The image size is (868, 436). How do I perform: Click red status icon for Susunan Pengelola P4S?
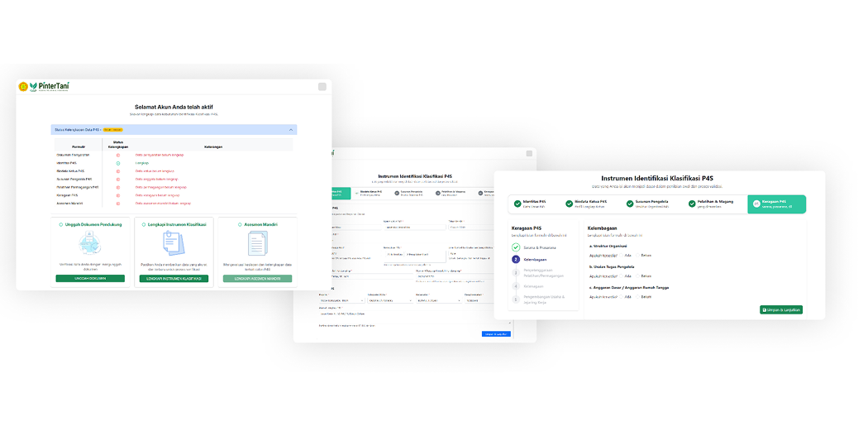pos(118,180)
